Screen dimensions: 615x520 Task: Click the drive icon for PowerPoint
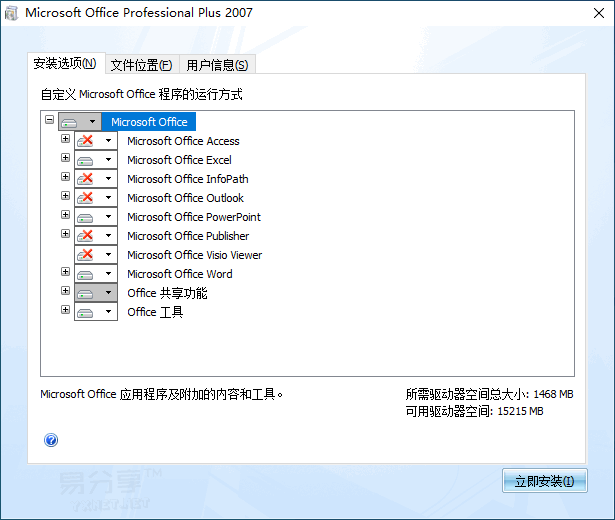click(x=85, y=218)
